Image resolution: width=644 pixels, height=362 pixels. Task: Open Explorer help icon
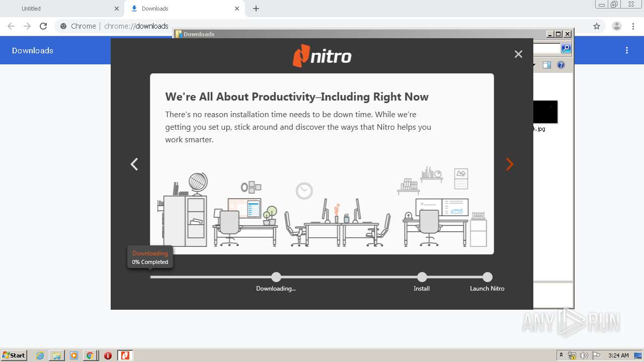(561, 65)
